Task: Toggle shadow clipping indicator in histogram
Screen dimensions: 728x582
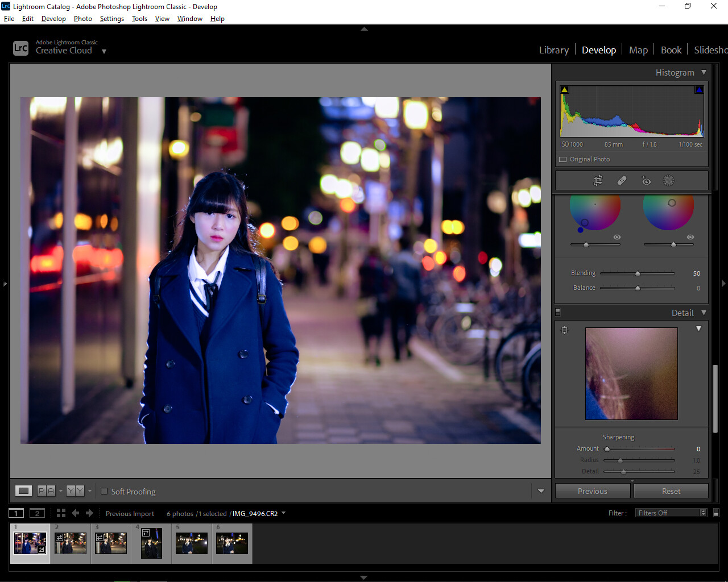Action: 564,90
